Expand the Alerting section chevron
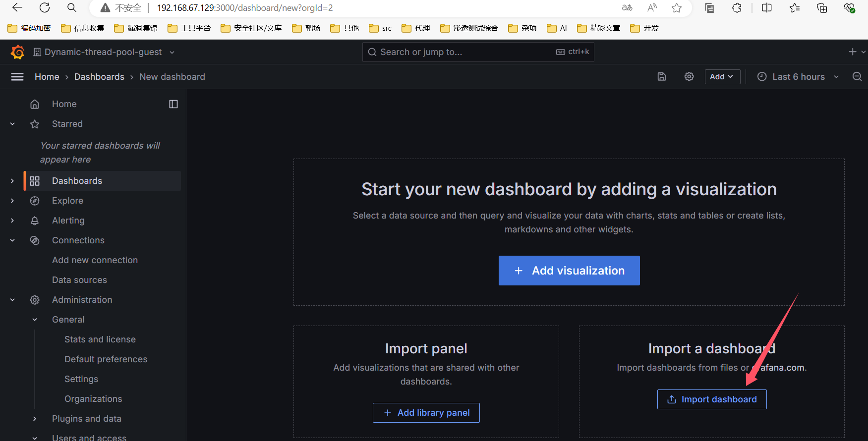Screen dimensions: 868x441 (12, 220)
